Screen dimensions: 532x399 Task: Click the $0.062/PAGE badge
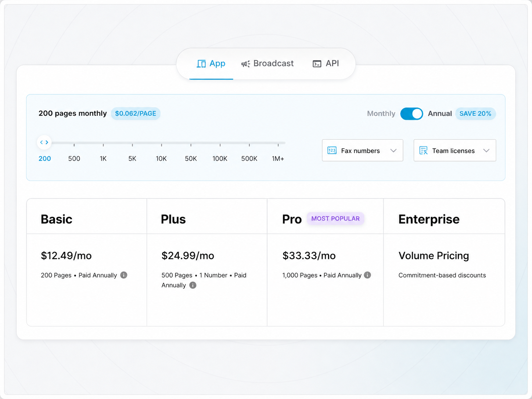(x=136, y=114)
